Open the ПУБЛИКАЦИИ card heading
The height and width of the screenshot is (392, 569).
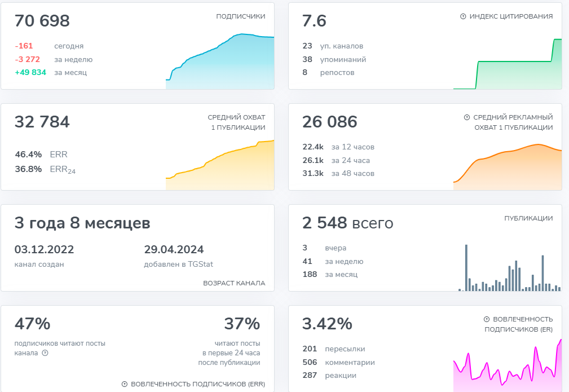click(528, 218)
